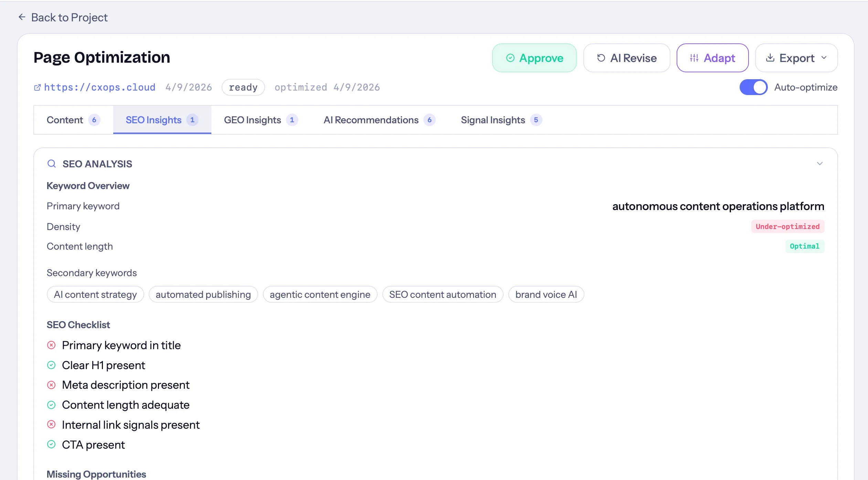Switch to the Content tab

(x=73, y=120)
